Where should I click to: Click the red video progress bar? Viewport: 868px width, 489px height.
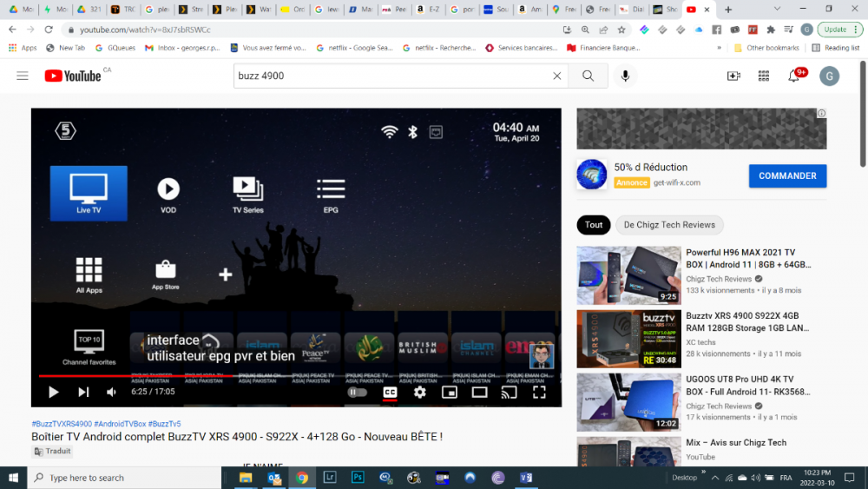click(x=130, y=376)
